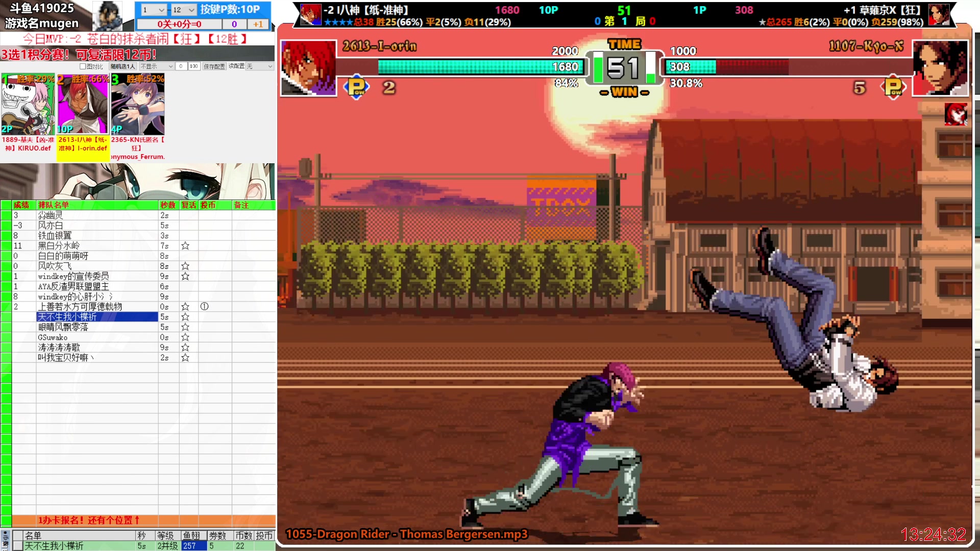Click revive star for GSuwako
Screen dimensions: 980x551
pos(185,337)
